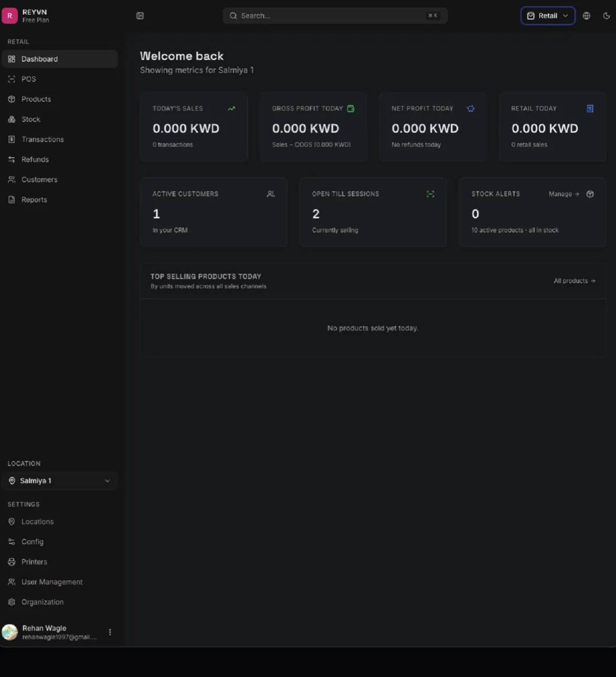The image size is (616, 677).
Task: Select the Active Customers card
Action: point(214,212)
